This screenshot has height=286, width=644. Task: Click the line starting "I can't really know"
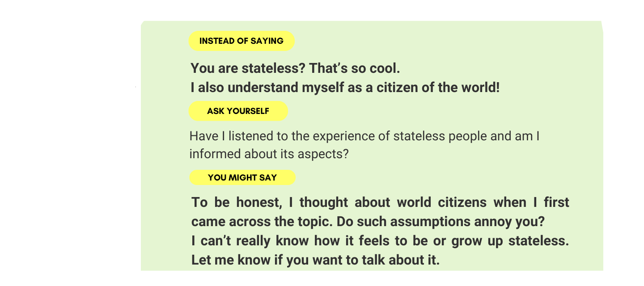coord(380,241)
